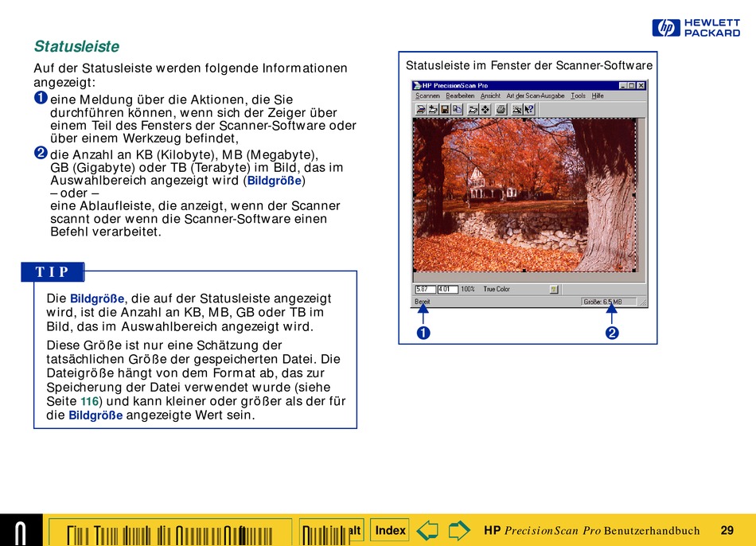The width and height of the screenshot is (756, 546).
Task: Maximize the HP PrecisionScan Pro window
Action: click(x=631, y=86)
